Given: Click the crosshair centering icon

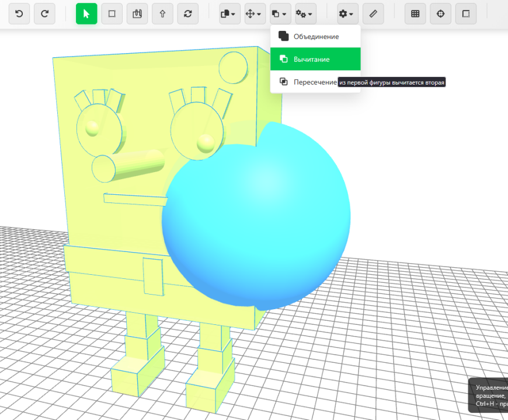Looking at the screenshot, I should tap(440, 13).
